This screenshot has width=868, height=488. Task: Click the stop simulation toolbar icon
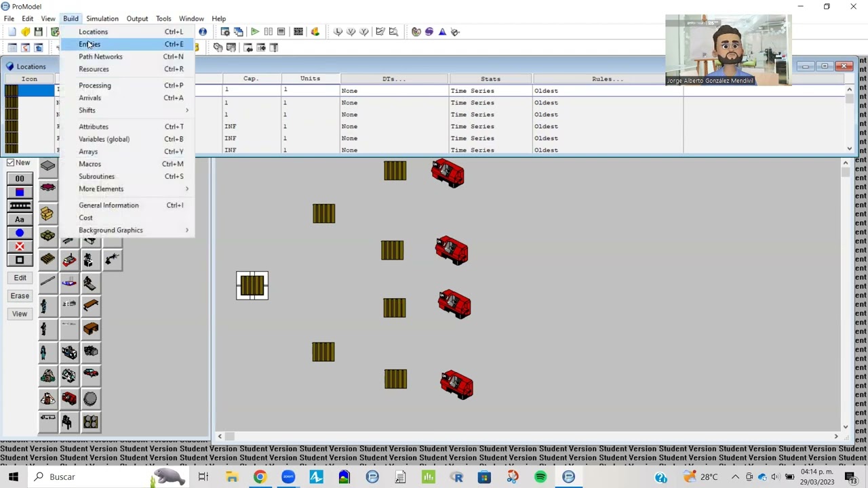click(x=281, y=32)
